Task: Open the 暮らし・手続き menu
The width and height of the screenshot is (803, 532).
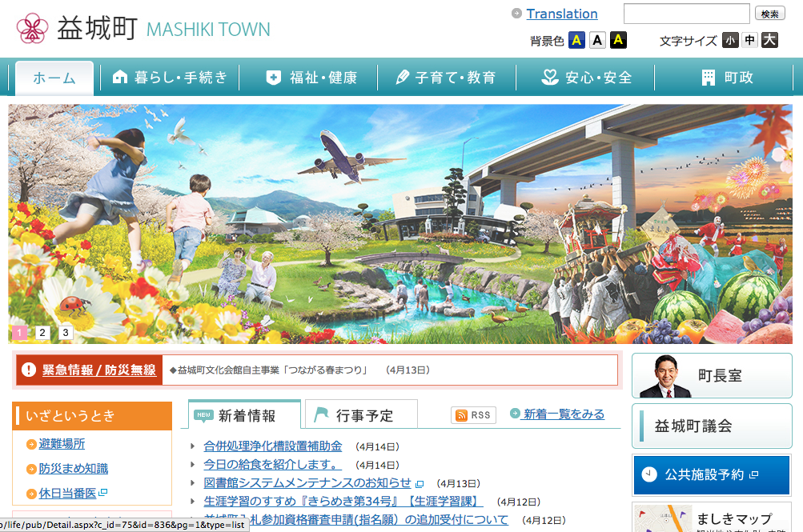Action: [x=170, y=78]
